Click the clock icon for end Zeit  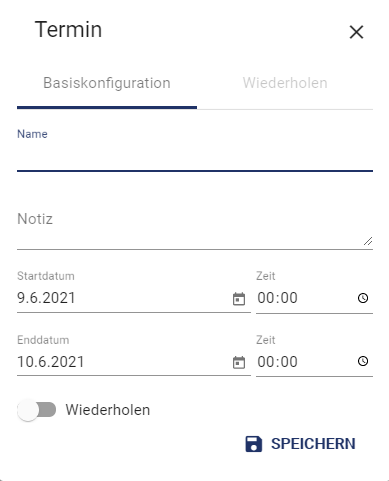click(x=363, y=361)
